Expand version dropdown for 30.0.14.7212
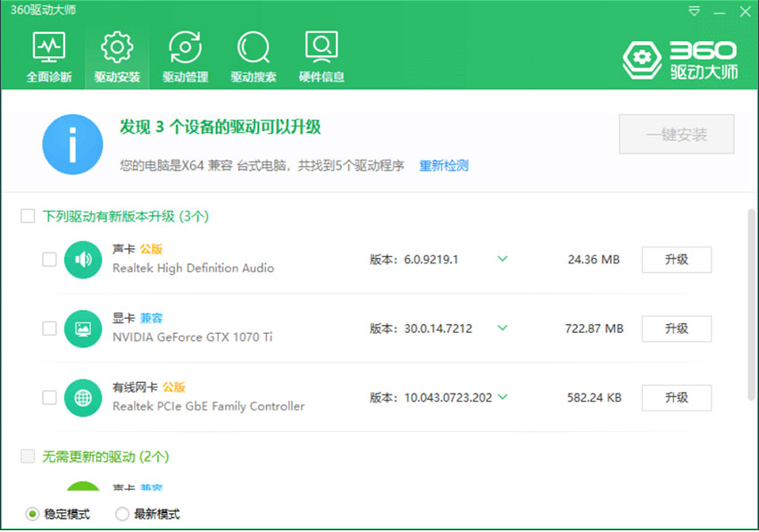Image resolution: width=759 pixels, height=532 pixels. (x=503, y=328)
